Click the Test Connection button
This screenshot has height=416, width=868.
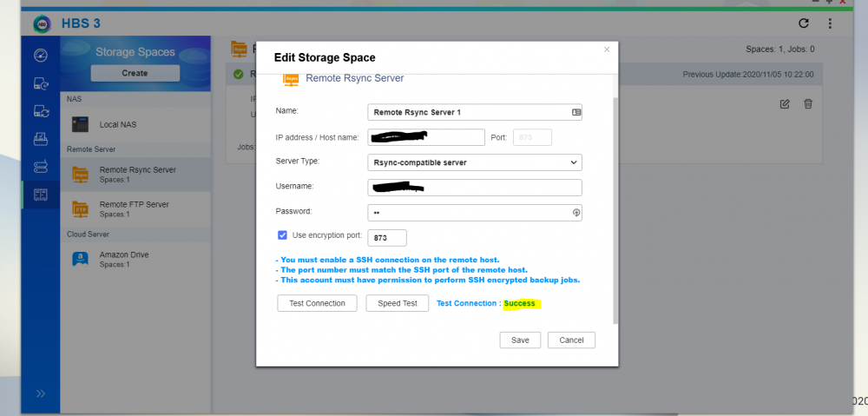tap(317, 303)
